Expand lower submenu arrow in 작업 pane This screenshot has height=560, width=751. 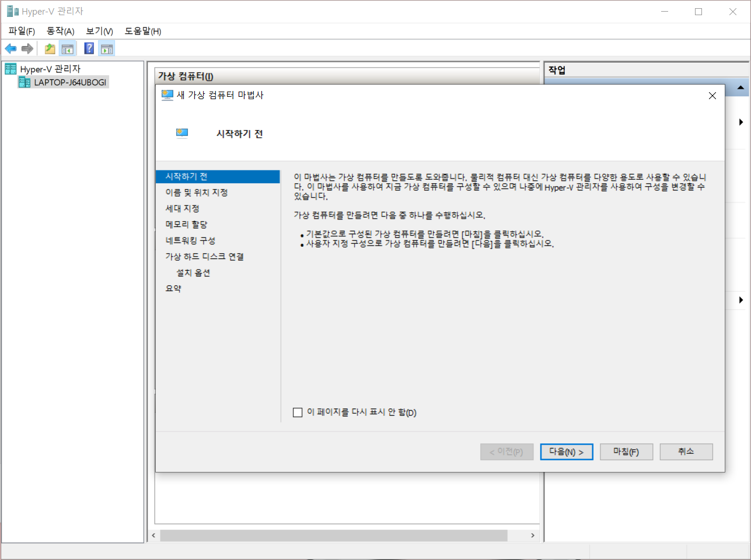741,300
